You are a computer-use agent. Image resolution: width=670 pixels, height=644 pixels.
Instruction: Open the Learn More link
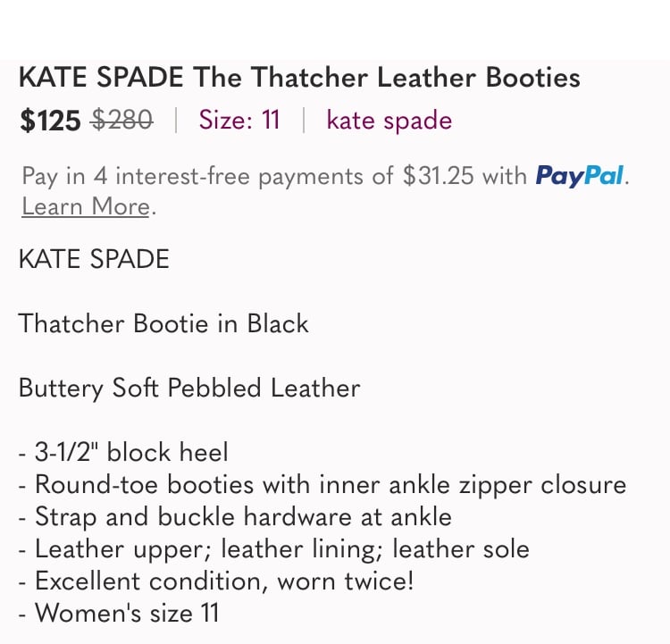86,207
